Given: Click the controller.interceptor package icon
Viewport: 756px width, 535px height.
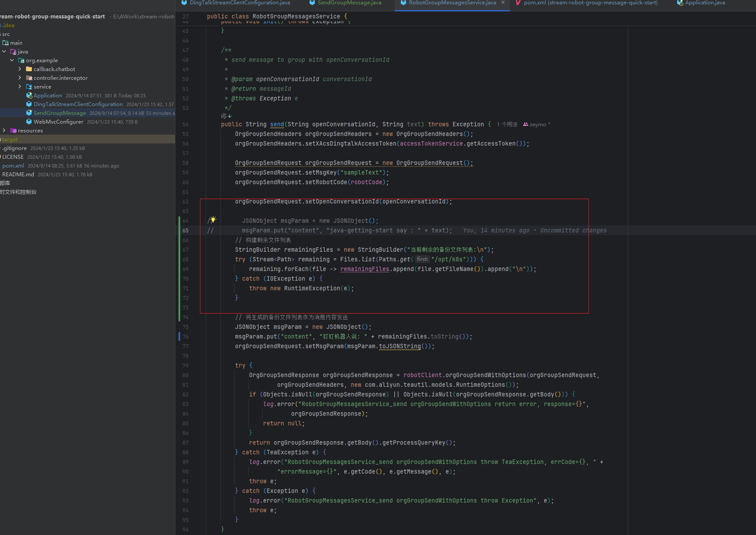Looking at the screenshot, I should [29, 78].
